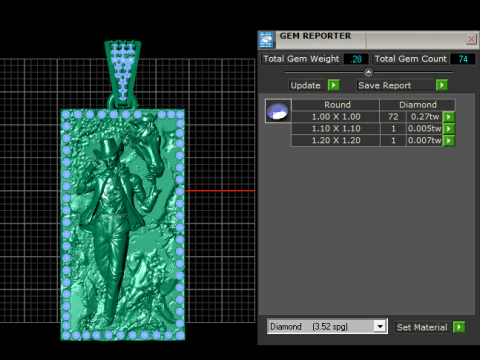The height and width of the screenshot is (360, 480).
Task: Click the green arrow beside Set Material
Action: [x=459, y=327]
